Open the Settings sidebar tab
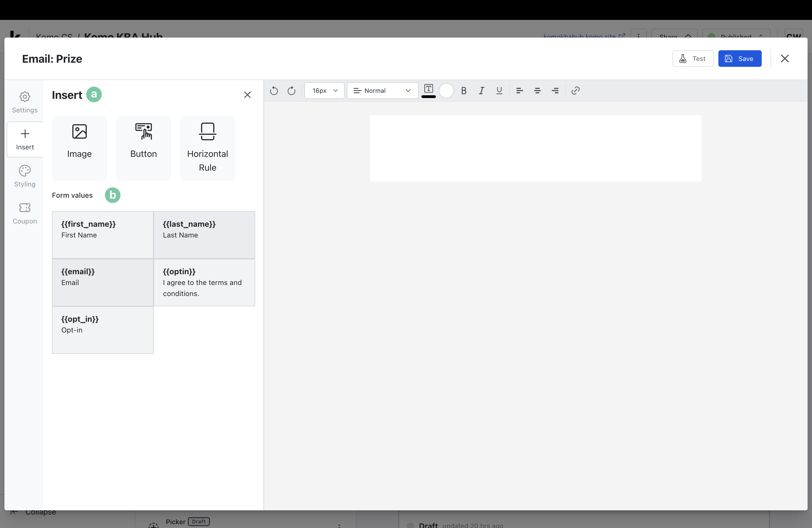This screenshot has width=812, height=528. click(x=25, y=102)
